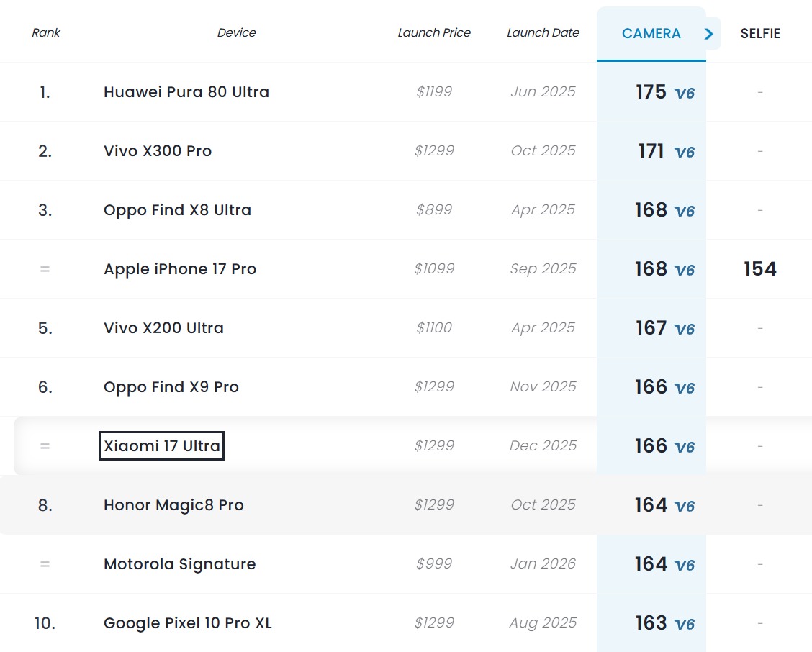812x652 pixels.
Task: Click the Launch Price column header
Action: pos(434,33)
